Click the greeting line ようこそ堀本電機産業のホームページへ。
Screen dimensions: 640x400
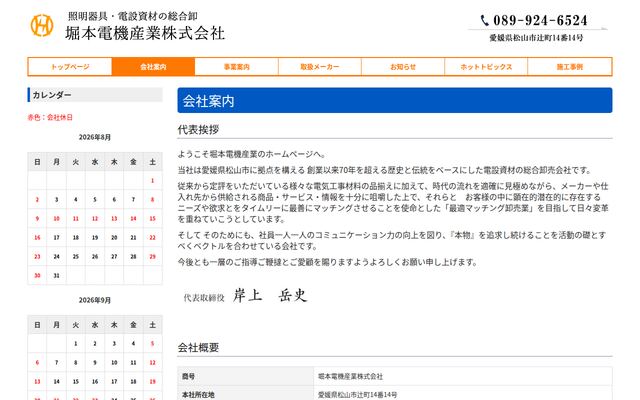point(252,154)
